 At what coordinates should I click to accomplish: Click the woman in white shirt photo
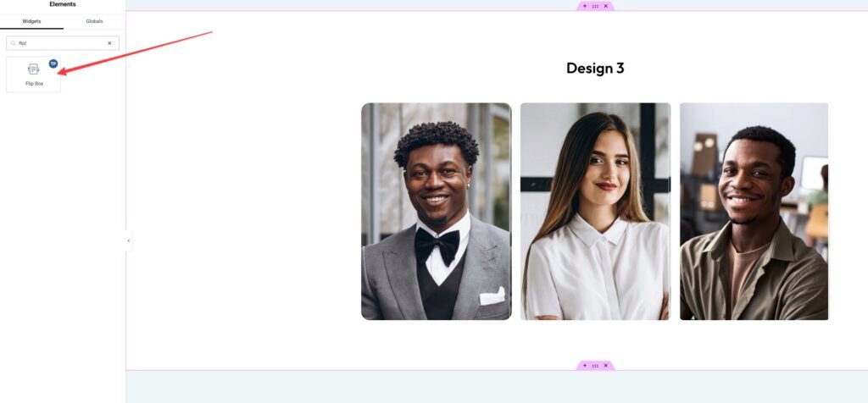tap(595, 212)
